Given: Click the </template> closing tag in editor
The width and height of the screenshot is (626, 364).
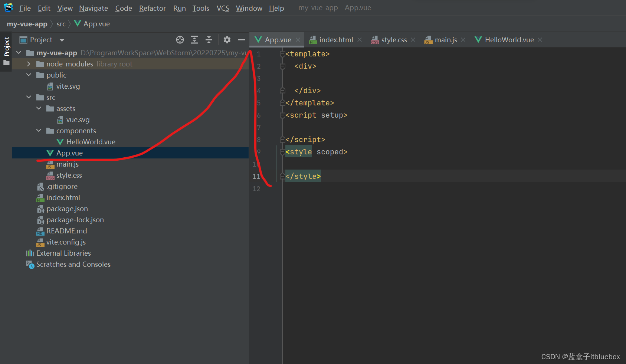Looking at the screenshot, I should 310,103.
